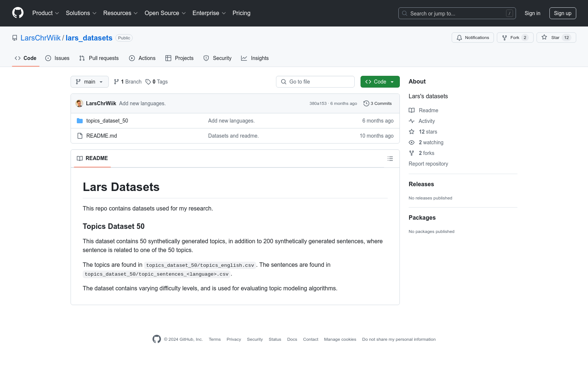This screenshot has height=368, width=588.
Task: Open the Product dropdown menu
Action: tap(46, 13)
